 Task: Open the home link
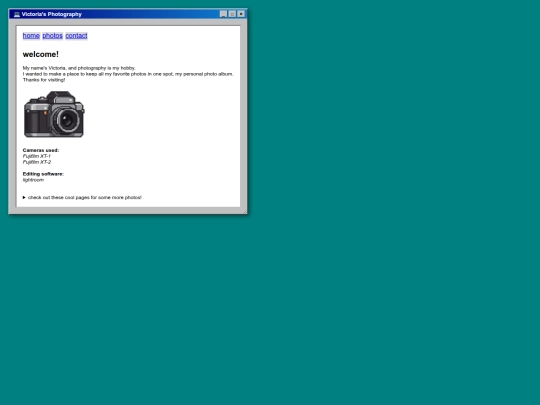click(x=31, y=35)
